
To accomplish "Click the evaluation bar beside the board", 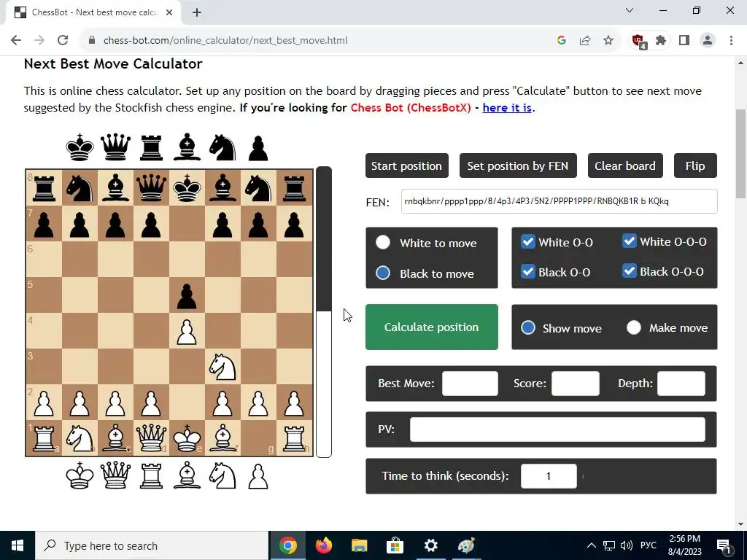I will [323, 312].
